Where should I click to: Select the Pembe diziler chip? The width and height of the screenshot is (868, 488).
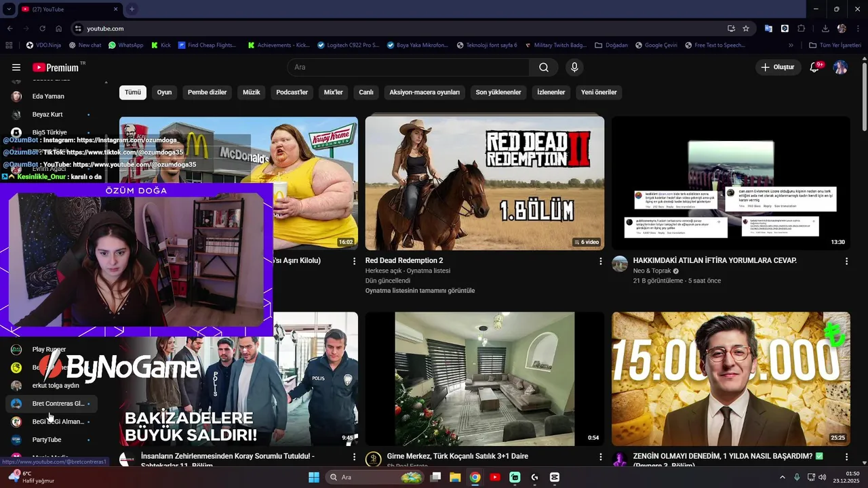click(x=207, y=92)
